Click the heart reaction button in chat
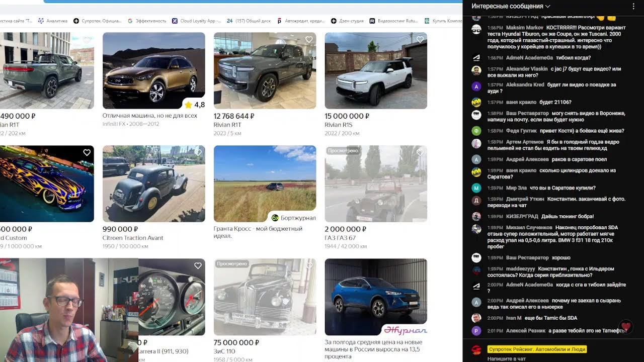The width and height of the screenshot is (644, 362). (625, 326)
